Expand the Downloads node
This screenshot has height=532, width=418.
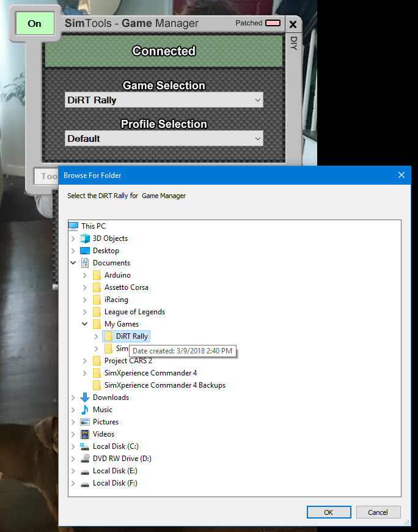(73, 397)
